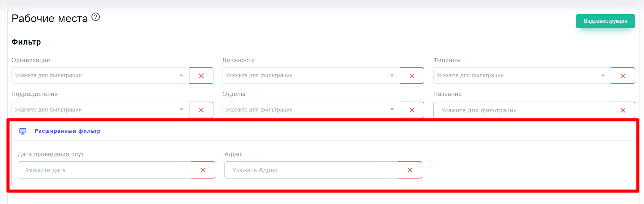The height and width of the screenshot is (204, 644).
Task: Clear the Дата проведения соут field
Action: click(x=203, y=170)
